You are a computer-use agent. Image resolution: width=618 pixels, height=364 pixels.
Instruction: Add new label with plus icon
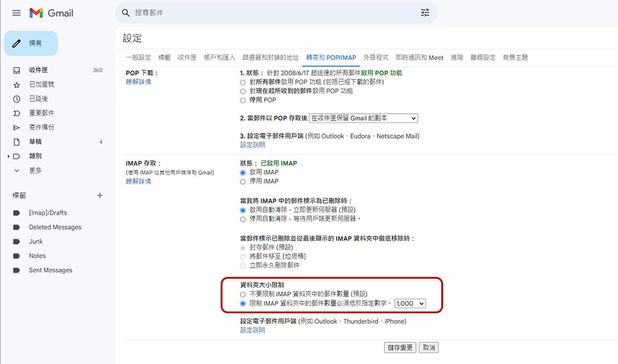coord(99,195)
